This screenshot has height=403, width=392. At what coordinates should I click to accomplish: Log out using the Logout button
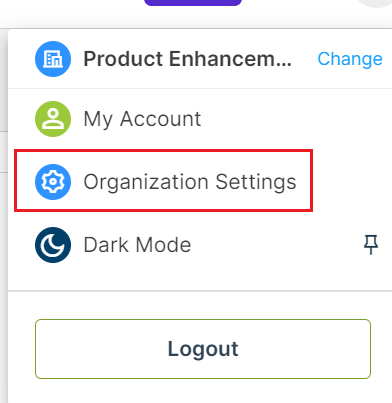click(x=203, y=349)
